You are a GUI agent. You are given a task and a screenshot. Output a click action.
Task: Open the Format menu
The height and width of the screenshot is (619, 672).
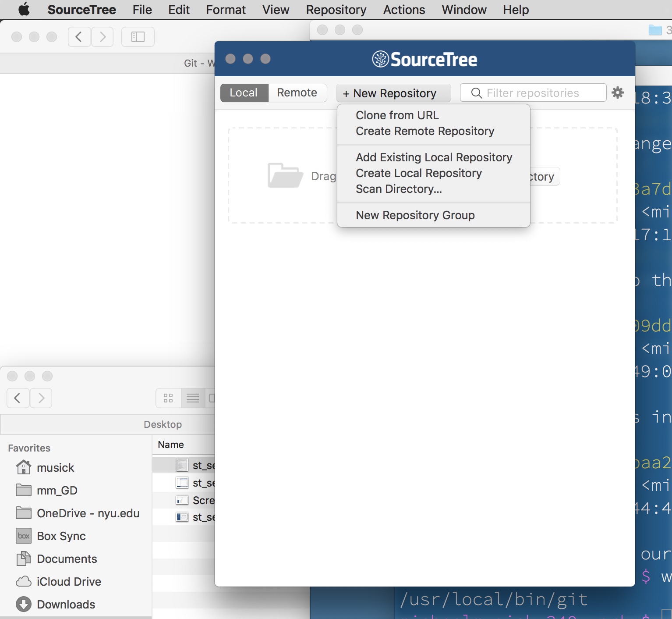(x=226, y=10)
